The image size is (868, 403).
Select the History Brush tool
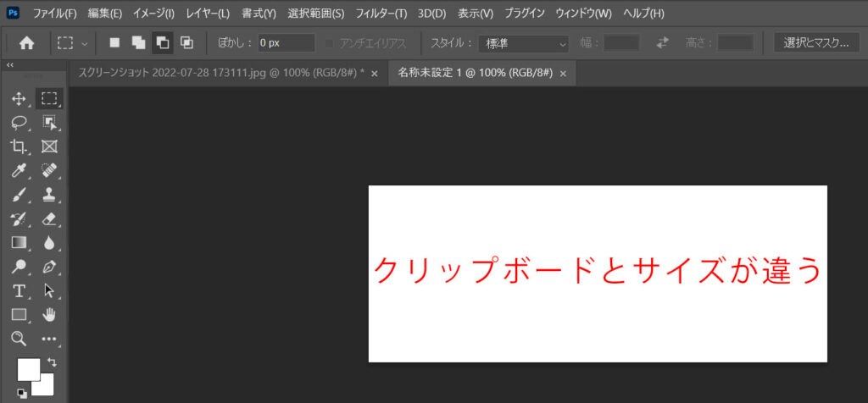click(x=19, y=219)
